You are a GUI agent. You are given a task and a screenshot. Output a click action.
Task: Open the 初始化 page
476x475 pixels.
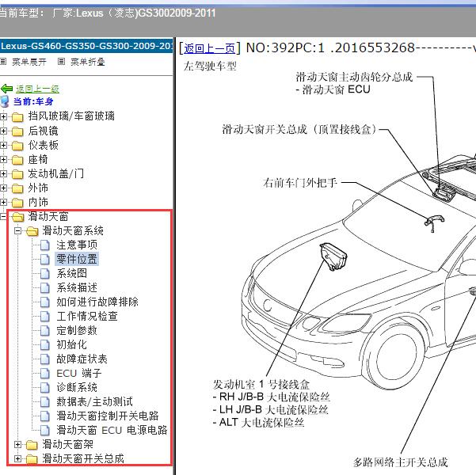click(x=71, y=345)
